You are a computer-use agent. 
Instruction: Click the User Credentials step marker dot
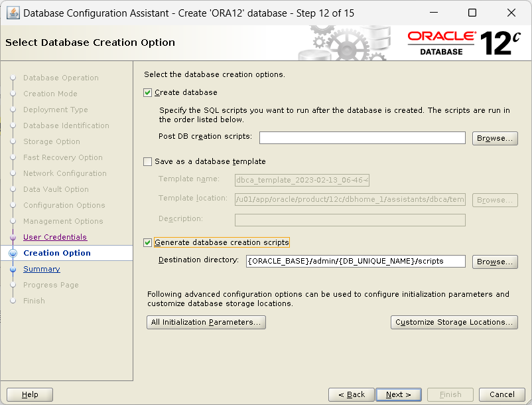[13, 237]
